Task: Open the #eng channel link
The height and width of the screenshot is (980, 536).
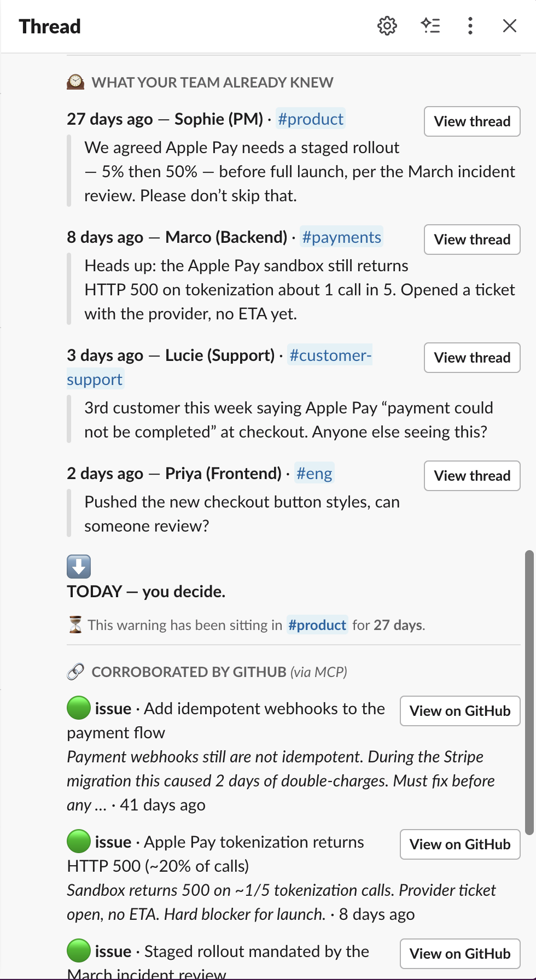Action: click(314, 474)
